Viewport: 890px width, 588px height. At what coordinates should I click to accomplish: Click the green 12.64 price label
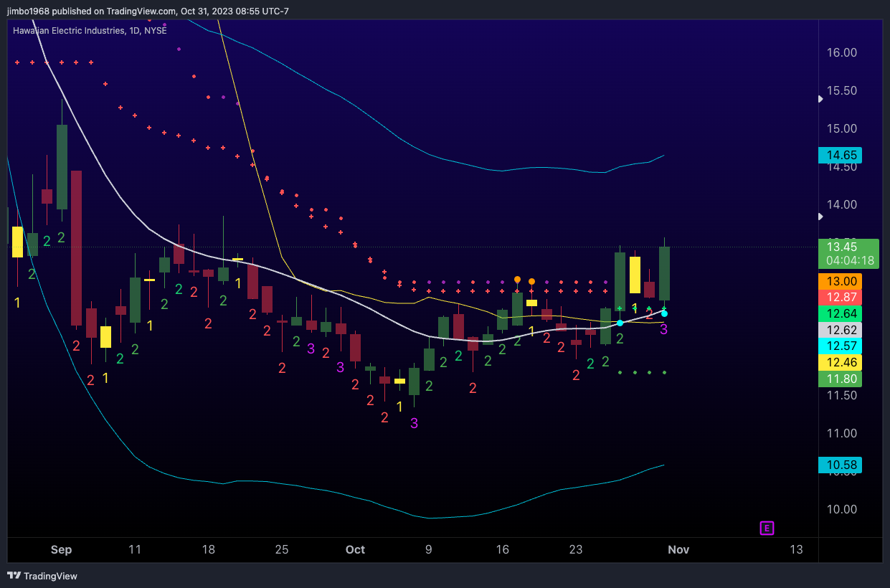point(840,314)
